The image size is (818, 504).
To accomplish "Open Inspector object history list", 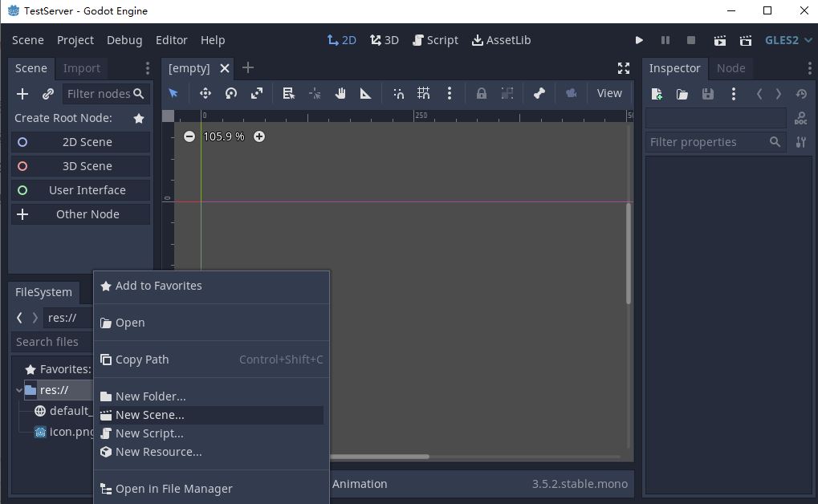I will [801, 94].
